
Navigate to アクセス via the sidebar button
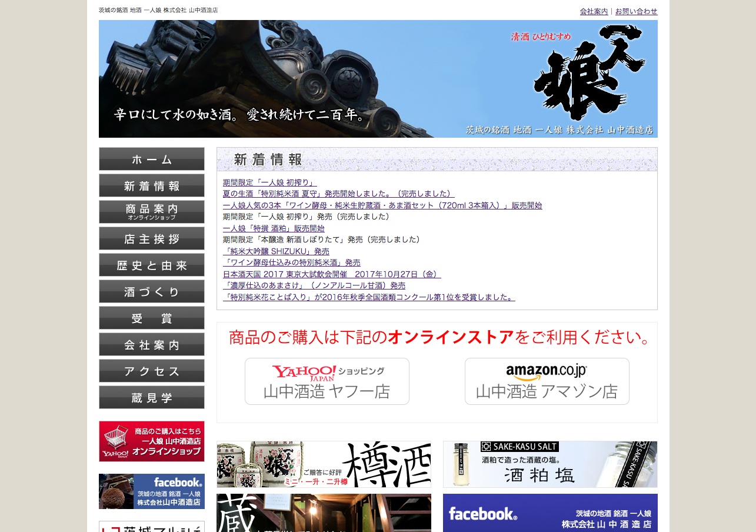coord(151,371)
